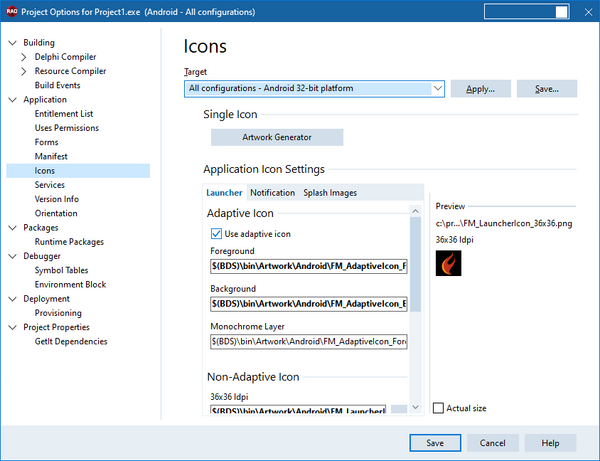The width and height of the screenshot is (600, 461).
Task: Click the RAD Studio logo in title bar
Action: pyautogui.click(x=12, y=11)
